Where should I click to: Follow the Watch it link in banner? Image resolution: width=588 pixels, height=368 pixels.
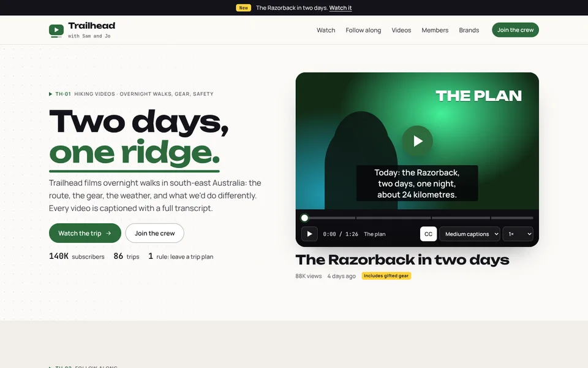(341, 8)
